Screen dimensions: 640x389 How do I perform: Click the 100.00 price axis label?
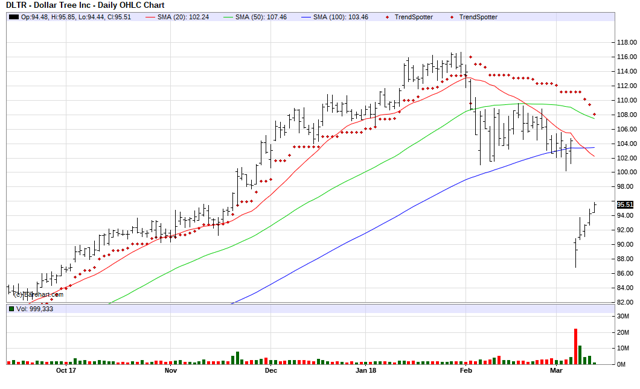[x=627, y=172]
